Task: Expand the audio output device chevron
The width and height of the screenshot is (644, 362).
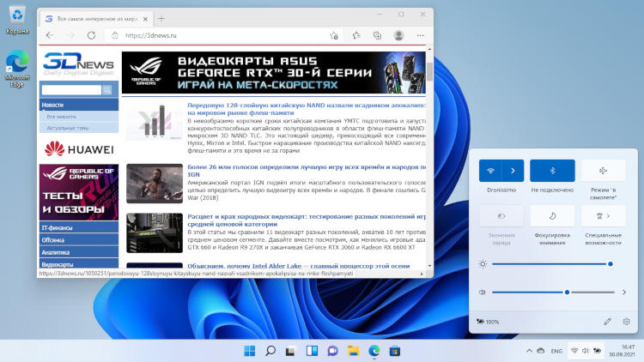Action: point(624,293)
